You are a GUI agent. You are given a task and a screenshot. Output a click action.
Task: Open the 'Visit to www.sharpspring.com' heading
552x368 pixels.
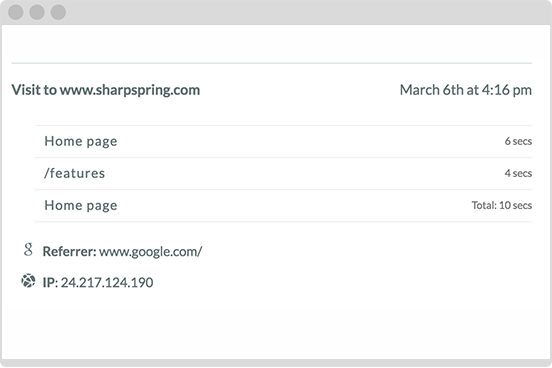[106, 90]
